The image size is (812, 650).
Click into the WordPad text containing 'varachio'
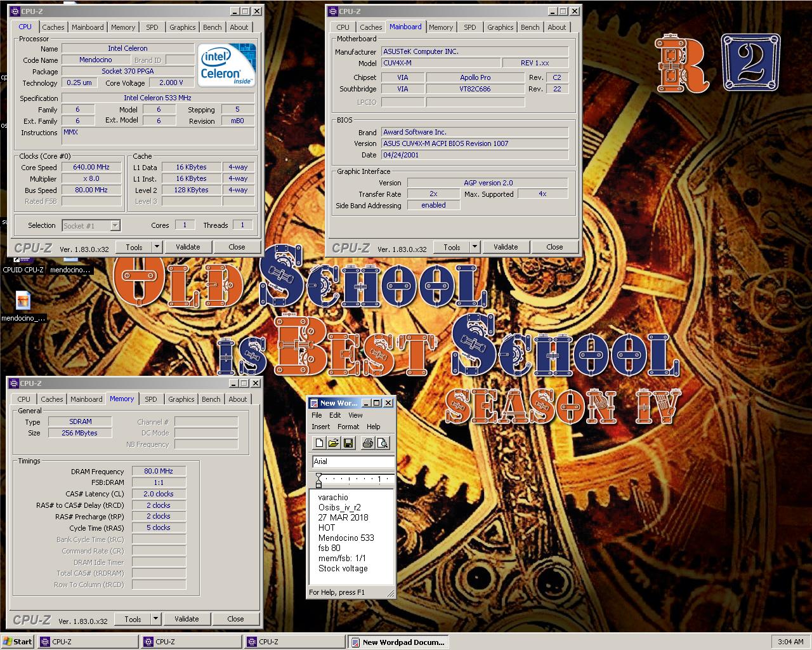click(x=333, y=498)
